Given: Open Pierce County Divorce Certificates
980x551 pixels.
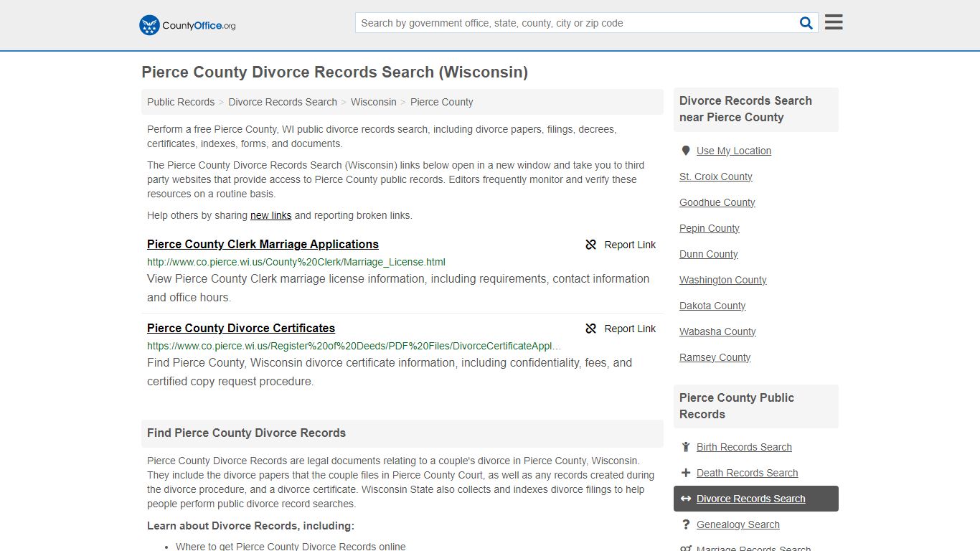Looking at the screenshot, I should tap(241, 328).
